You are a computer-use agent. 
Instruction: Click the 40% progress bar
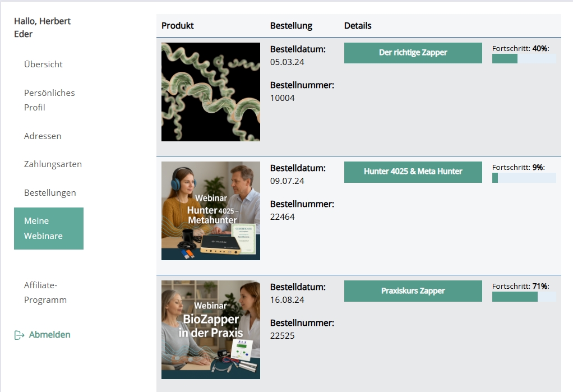coord(524,59)
